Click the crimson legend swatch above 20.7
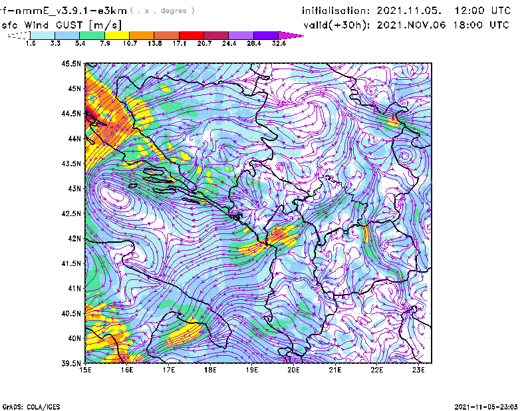This screenshot has width=532, height=411. click(216, 35)
